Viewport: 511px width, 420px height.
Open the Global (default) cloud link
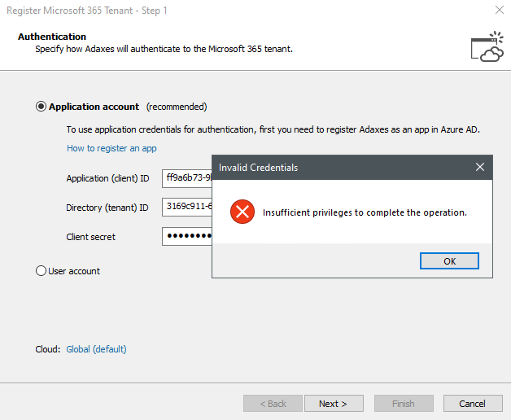coord(97,349)
